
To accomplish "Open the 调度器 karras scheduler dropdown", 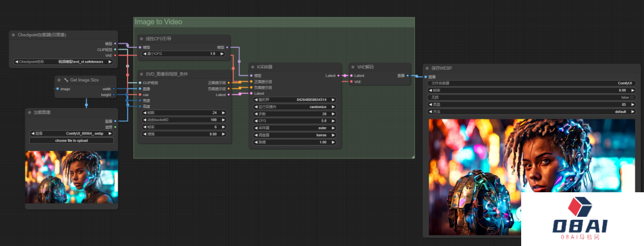I will point(295,136).
